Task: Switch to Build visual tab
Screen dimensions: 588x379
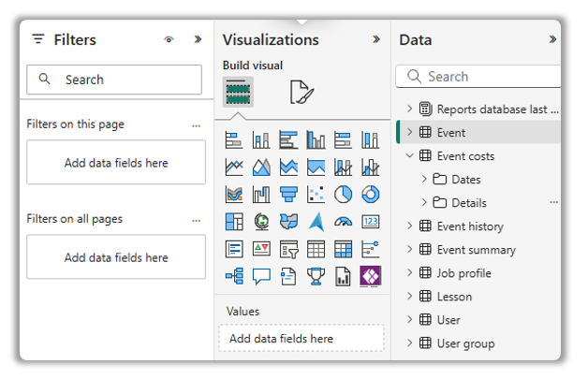Action: point(238,92)
